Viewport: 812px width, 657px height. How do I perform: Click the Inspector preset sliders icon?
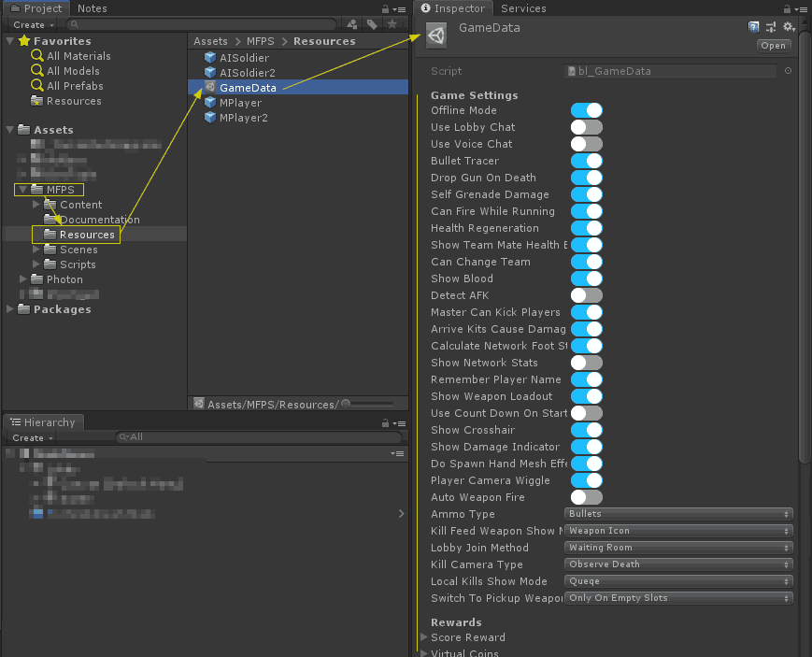(x=771, y=27)
